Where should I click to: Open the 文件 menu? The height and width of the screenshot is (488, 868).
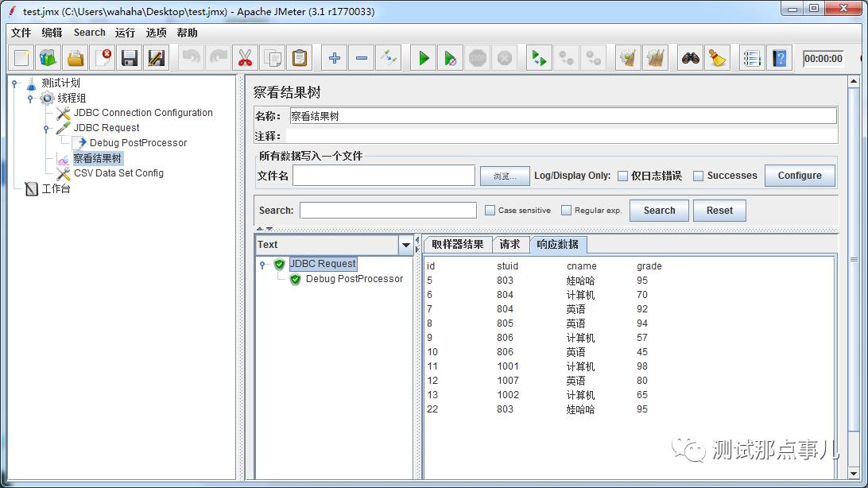click(21, 33)
